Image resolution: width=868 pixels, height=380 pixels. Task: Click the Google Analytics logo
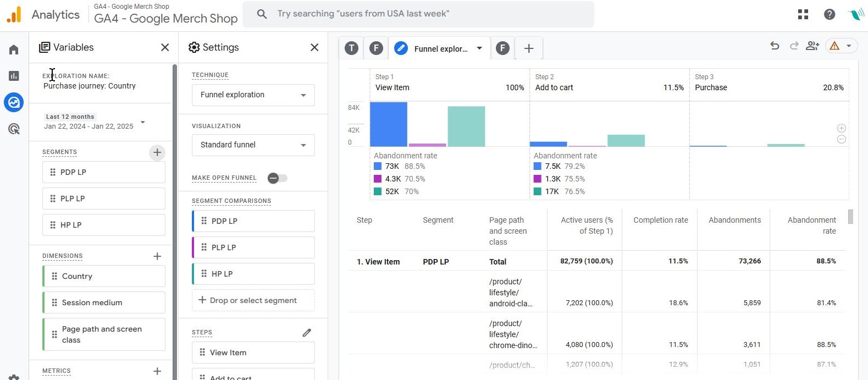coord(14,14)
